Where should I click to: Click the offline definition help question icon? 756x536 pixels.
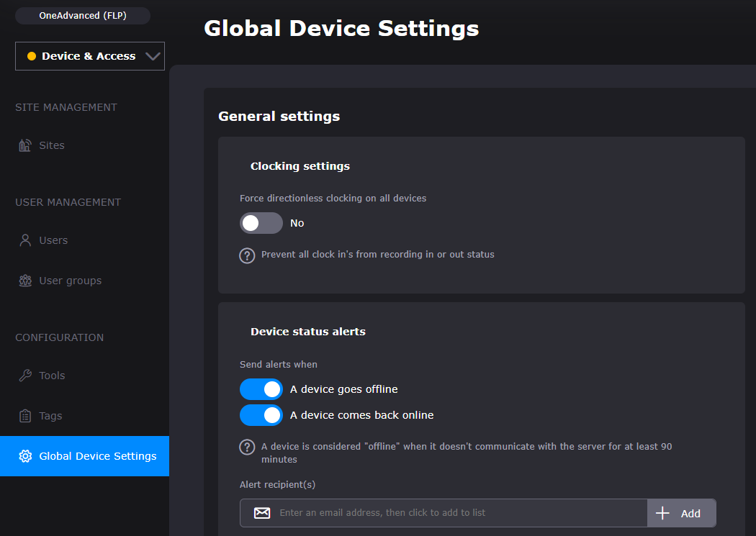pyautogui.click(x=247, y=447)
